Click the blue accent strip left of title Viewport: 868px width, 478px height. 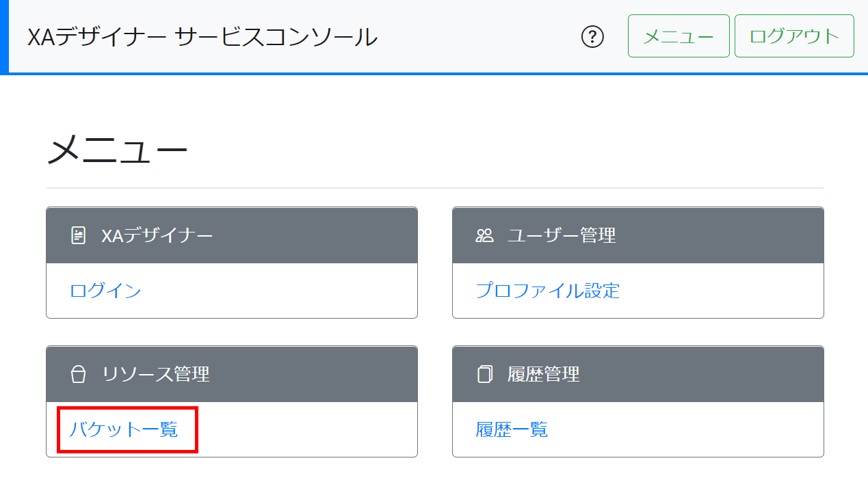click(3, 37)
